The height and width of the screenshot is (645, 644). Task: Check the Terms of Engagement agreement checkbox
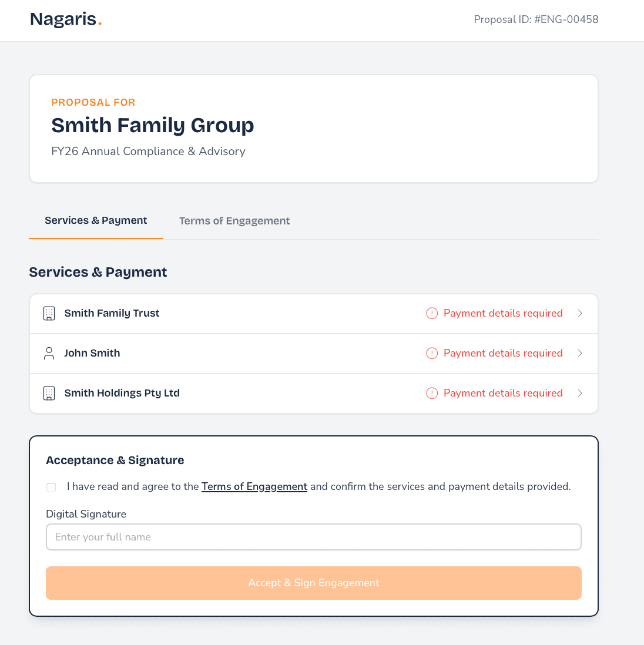(x=51, y=488)
